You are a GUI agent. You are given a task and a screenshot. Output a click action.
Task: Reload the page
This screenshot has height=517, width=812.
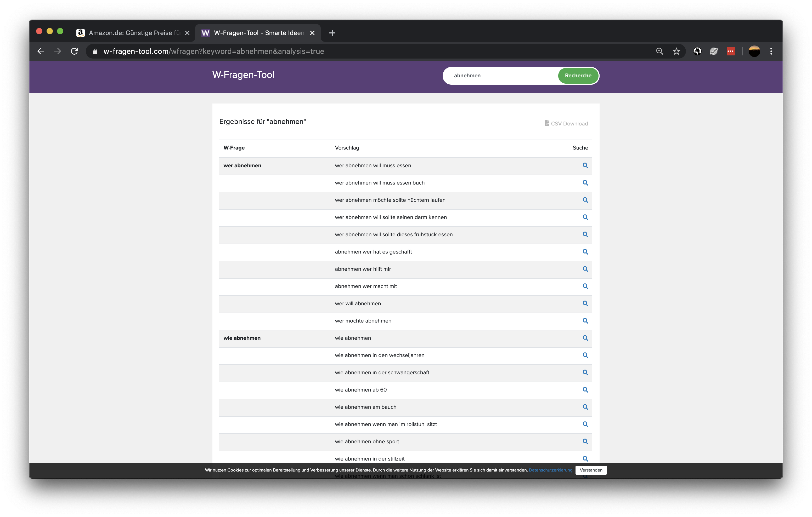click(x=75, y=51)
